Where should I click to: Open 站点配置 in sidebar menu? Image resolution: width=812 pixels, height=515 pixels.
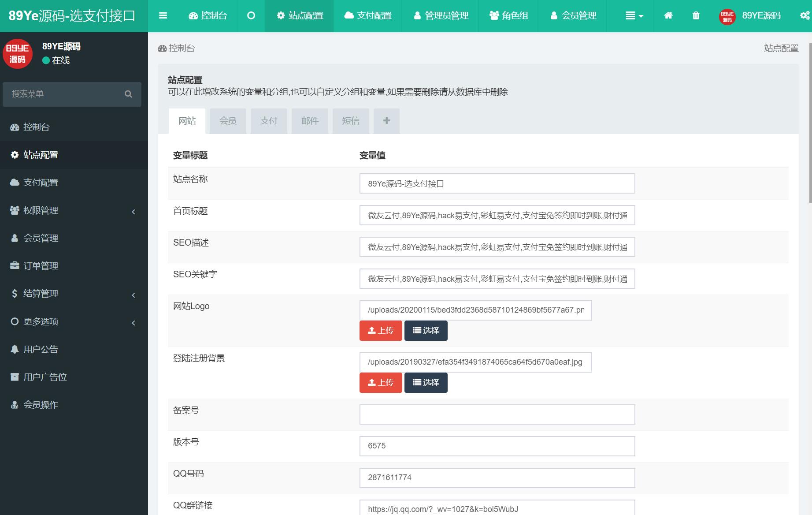(74, 155)
